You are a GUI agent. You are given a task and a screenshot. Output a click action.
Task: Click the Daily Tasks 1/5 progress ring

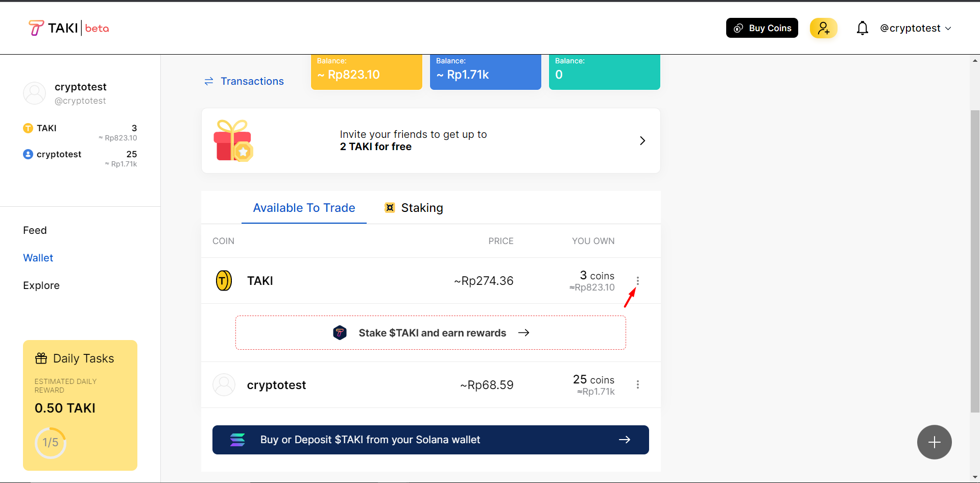tap(51, 443)
